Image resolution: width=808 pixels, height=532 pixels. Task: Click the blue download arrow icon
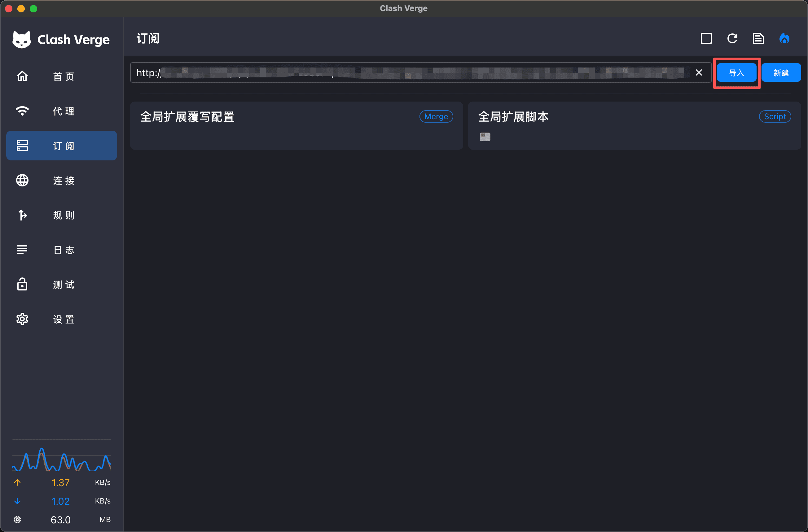click(x=17, y=501)
